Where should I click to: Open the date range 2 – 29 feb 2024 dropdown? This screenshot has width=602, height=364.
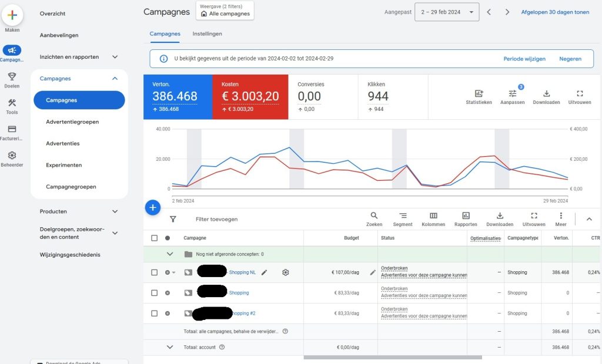[447, 12]
